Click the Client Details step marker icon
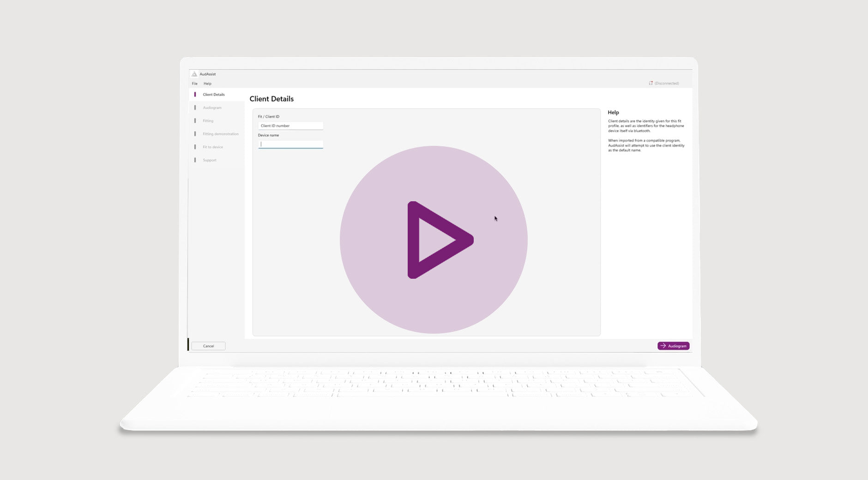868x480 pixels. (x=195, y=95)
